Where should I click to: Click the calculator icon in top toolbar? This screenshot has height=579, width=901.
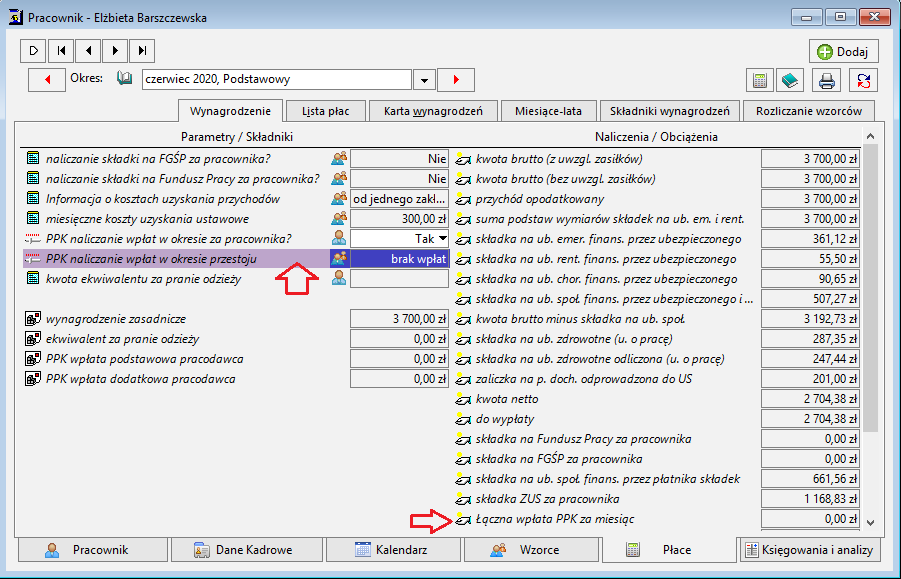coord(760,80)
